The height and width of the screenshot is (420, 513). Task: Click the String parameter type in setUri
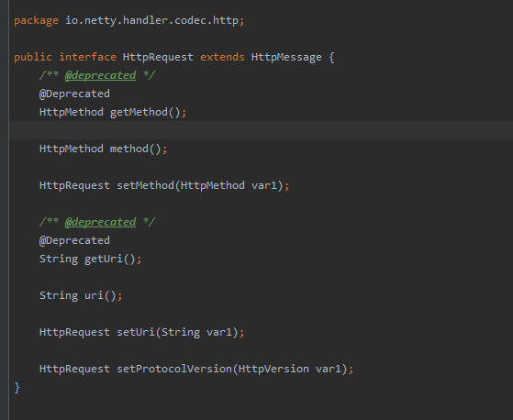click(x=181, y=332)
